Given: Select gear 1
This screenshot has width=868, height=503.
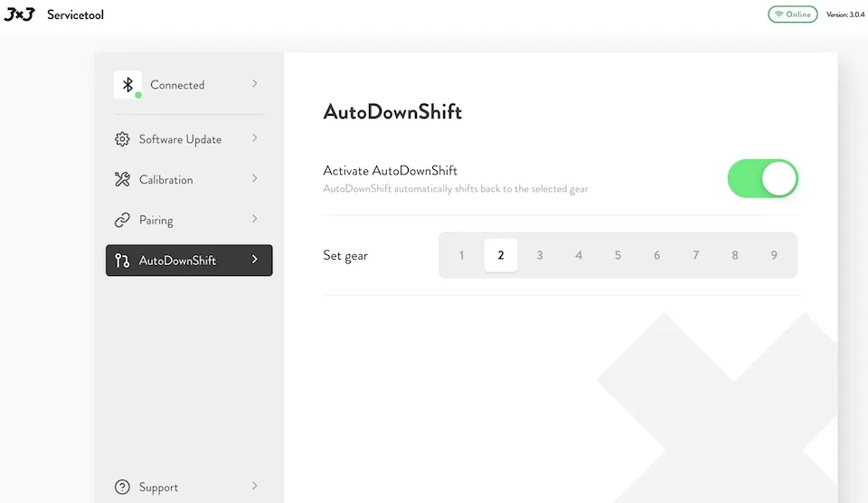Looking at the screenshot, I should (462, 255).
